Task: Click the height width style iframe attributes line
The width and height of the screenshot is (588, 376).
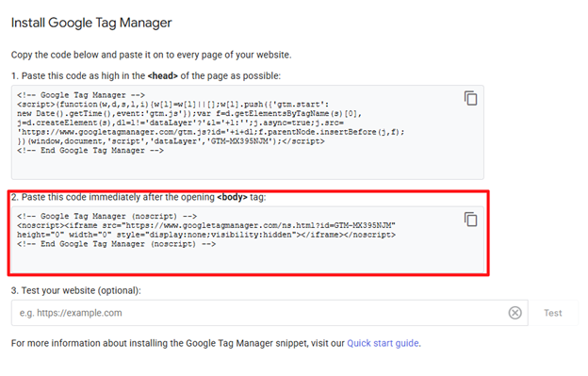Action: click(x=206, y=235)
